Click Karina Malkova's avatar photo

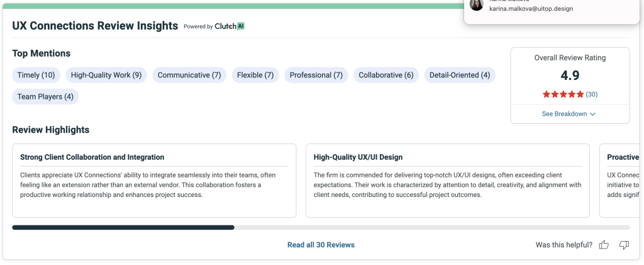[x=477, y=5]
